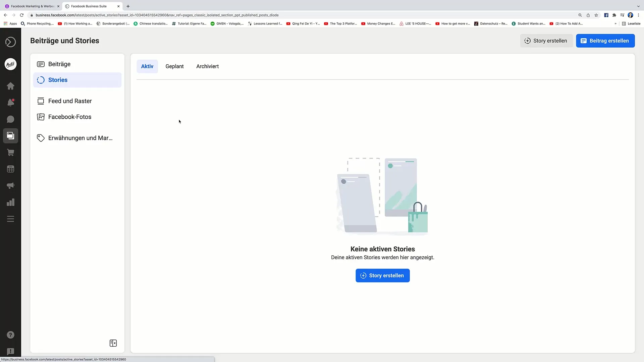This screenshot has height=362, width=644.
Task: Click the Beiträge navigation icon
Action: point(40,64)
